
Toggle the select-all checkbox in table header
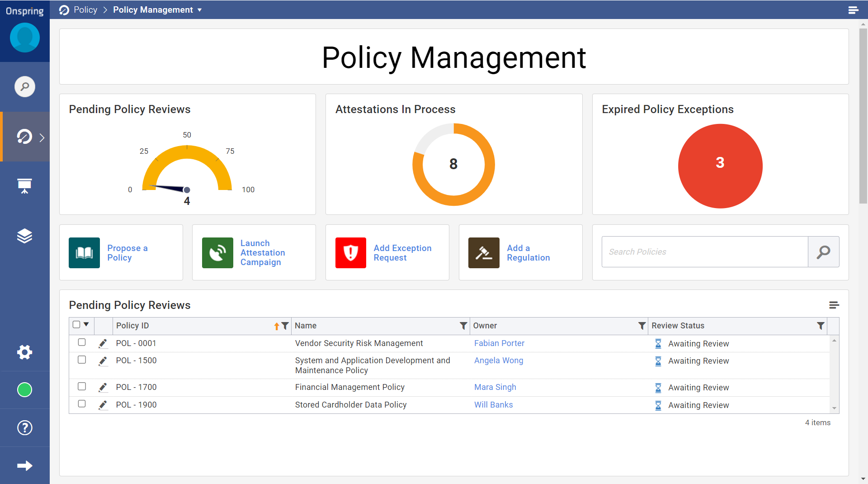(x=76, y=324)
